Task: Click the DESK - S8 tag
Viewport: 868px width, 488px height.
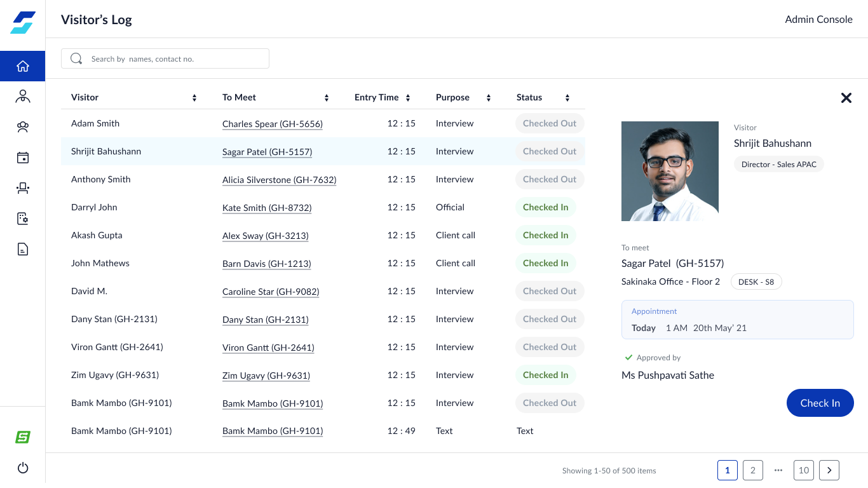Action: [756, 281]
